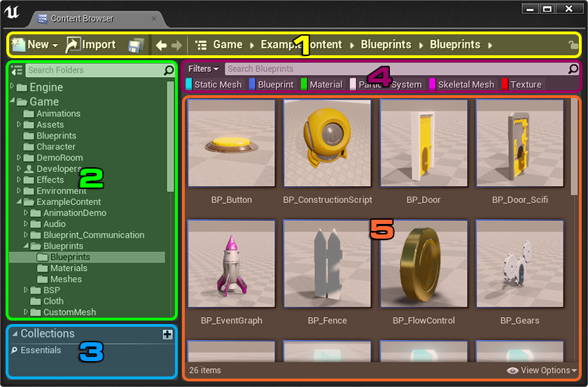Collapse the Collections section
Image resolution: width=588 pixels, height=387 pixels.
(x=15, y=333)
